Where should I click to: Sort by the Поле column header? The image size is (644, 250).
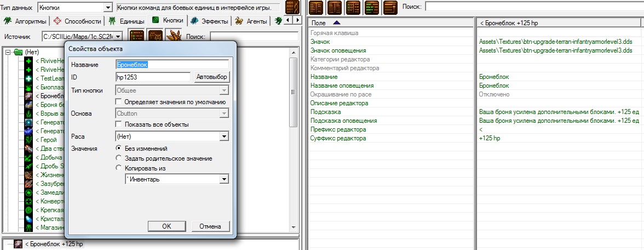tap(390, 23)
